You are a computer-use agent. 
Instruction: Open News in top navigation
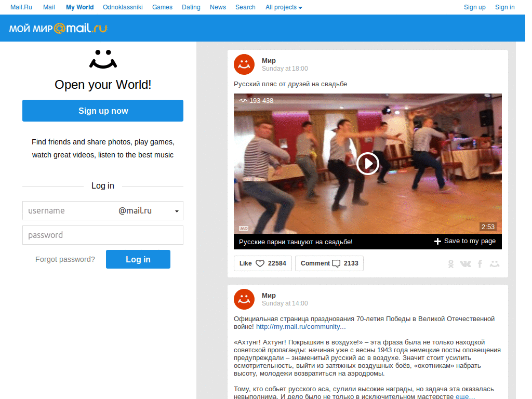pyautogui.click(x=218, y=7)
